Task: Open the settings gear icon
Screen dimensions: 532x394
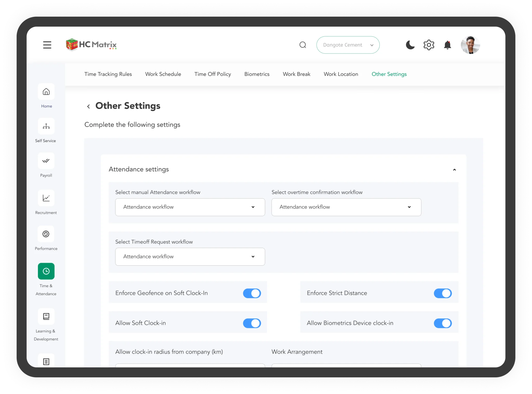Action: click(429, 45)
